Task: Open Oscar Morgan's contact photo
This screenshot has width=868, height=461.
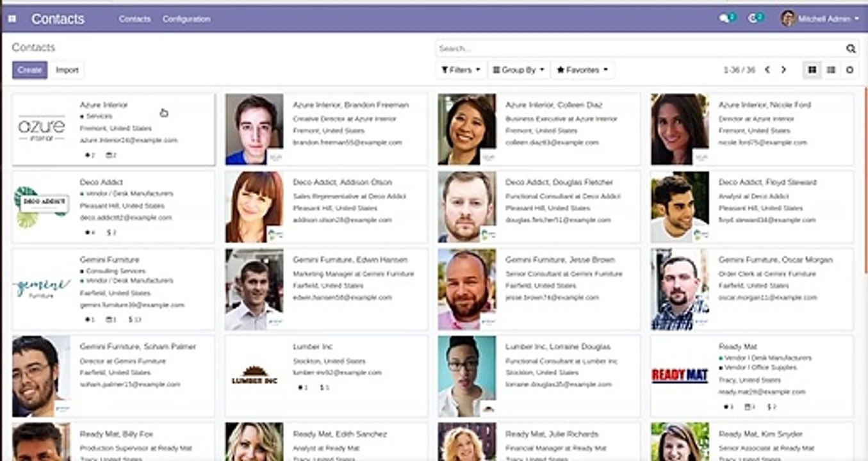Action: (x=680, y=289)
